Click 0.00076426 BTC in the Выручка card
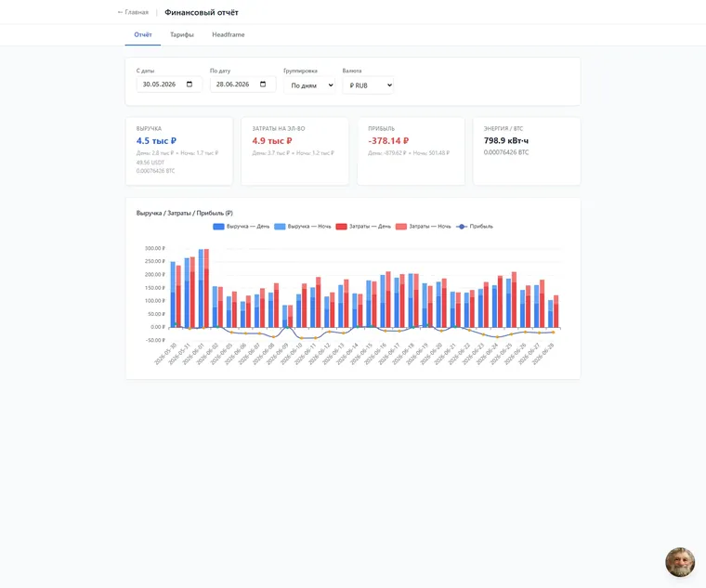The image size is (706, 588). (155, 171)
